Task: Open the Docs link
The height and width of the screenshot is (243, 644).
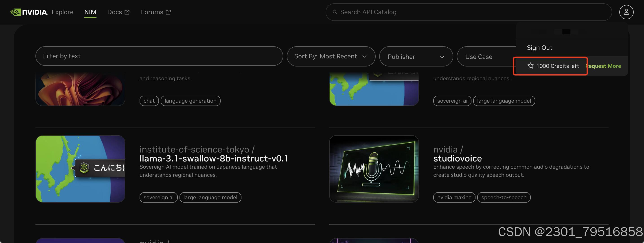Action: [x=114, y=12]
